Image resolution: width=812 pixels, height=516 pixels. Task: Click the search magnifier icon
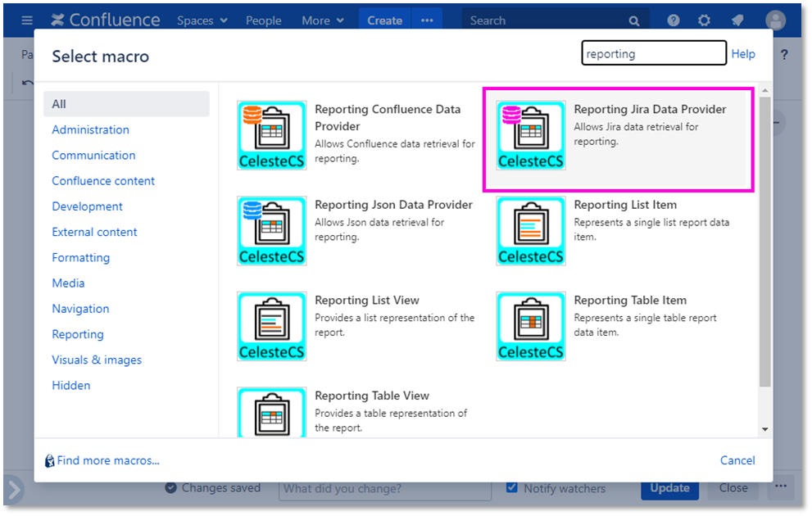tap(634, 20)
